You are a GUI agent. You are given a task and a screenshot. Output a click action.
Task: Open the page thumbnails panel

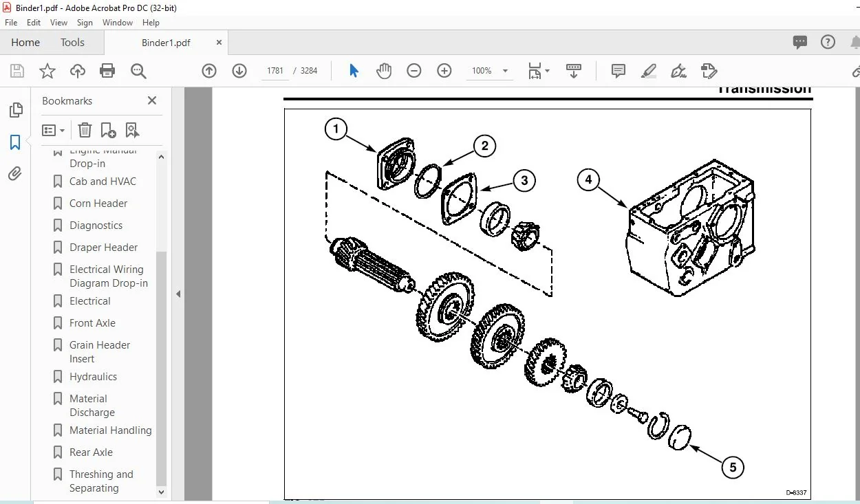point(15,110)
